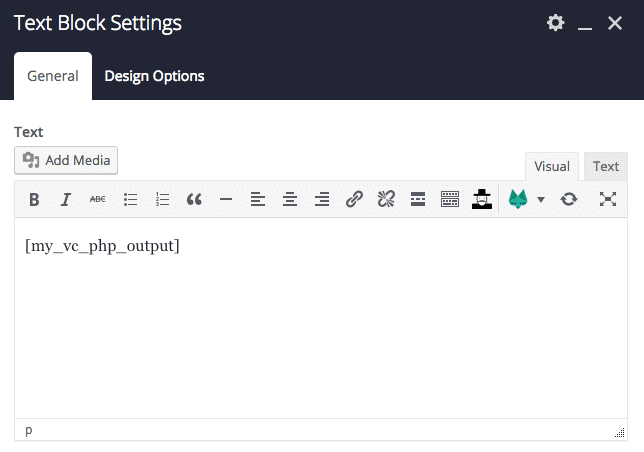Insert Read More tag

[418, 200]
